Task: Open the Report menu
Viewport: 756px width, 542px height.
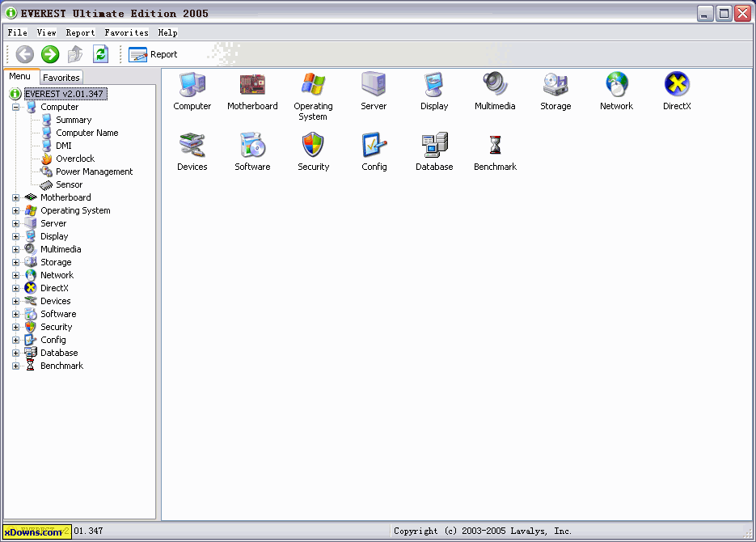Action: pyautogui.click(x=81, y=33)
